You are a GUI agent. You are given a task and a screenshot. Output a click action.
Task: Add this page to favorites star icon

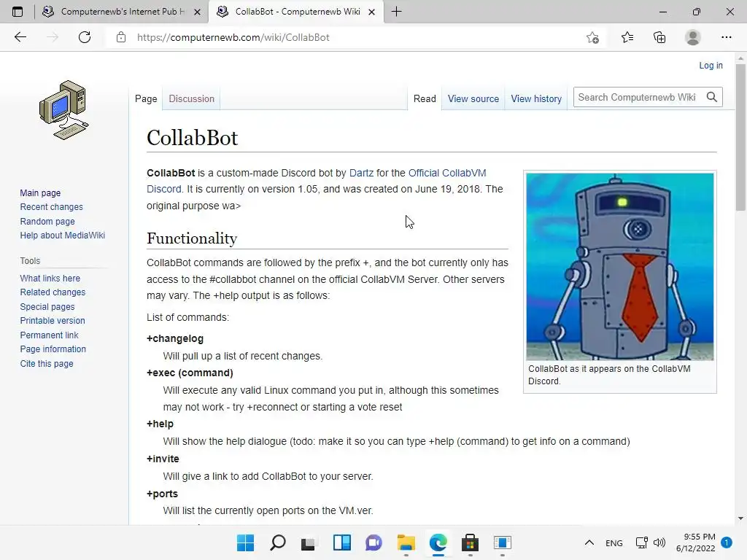[x=592, y=37]
